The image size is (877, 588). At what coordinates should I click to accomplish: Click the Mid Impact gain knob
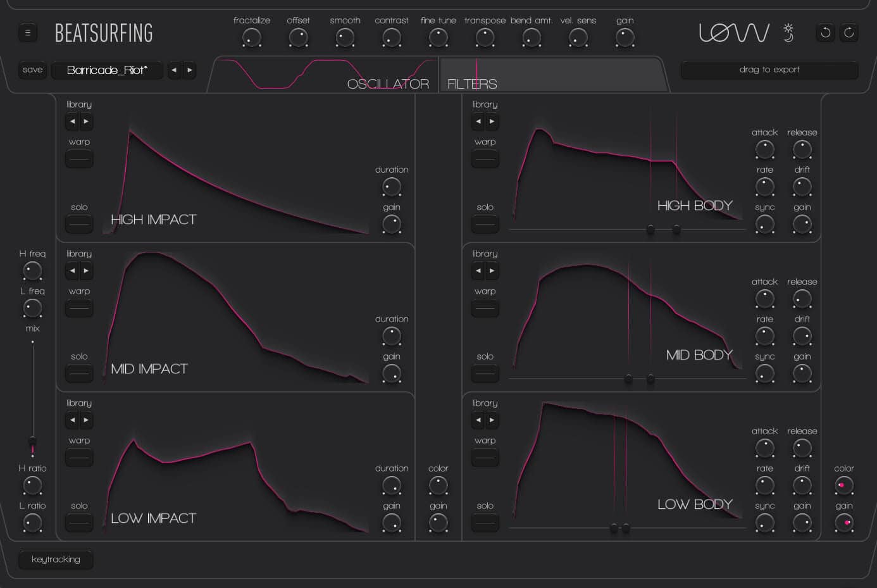click(x=392, y=373)
